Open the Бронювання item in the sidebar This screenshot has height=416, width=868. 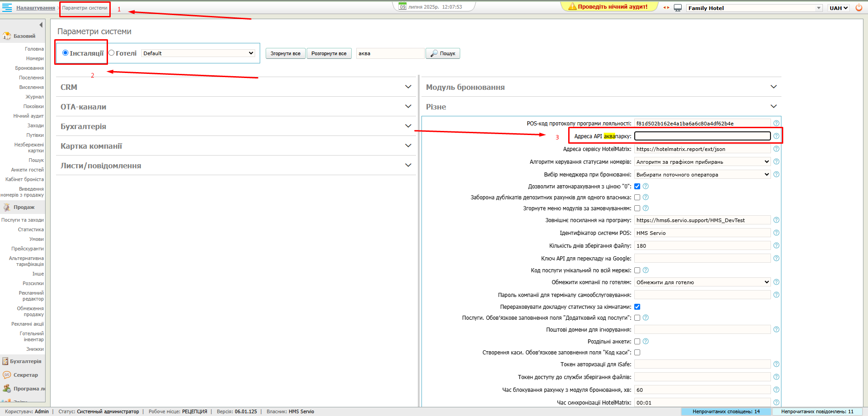pyautogui.click(x=29, y=68)
